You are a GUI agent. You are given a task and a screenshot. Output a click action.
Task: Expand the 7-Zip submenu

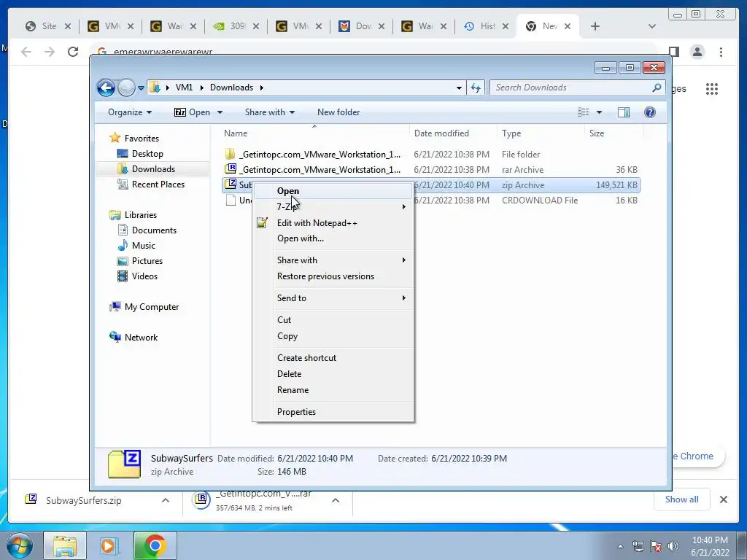pos(333,207)
